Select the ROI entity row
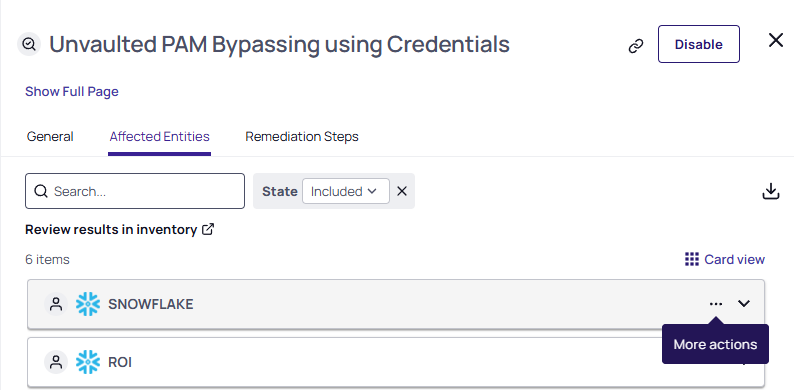794x390 pixels. point(396,362)
